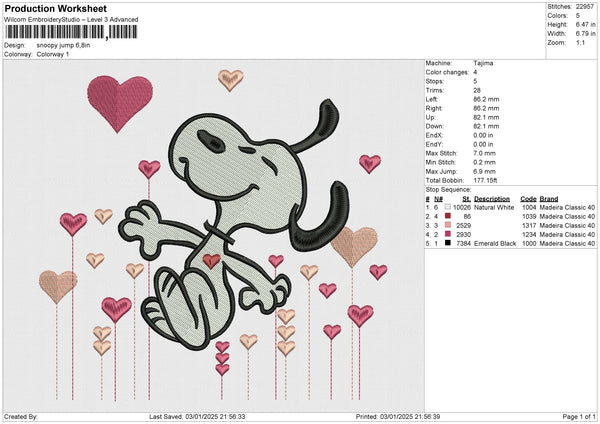Click the Emerald Black color swatch
This screenshot has height=424, width=600.
coord(447,243)
